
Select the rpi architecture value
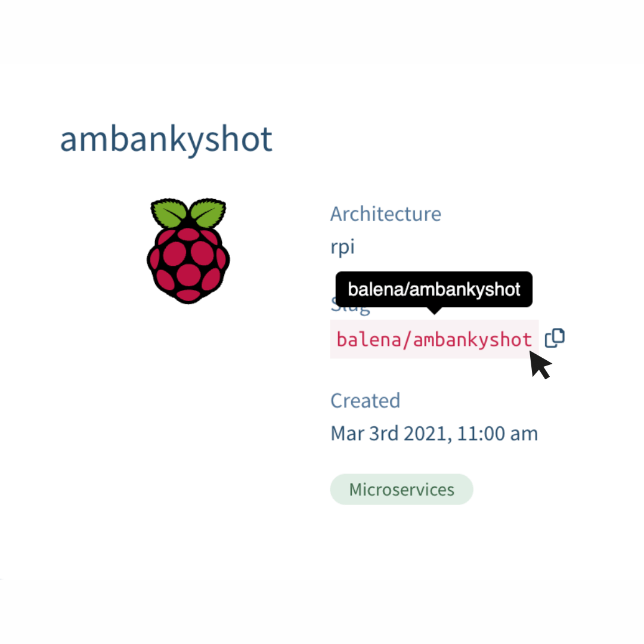click(x=342, y=247)
